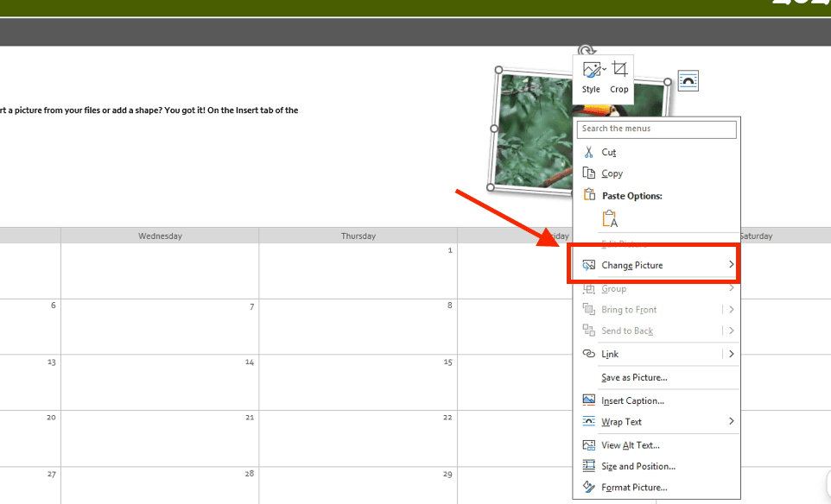Click the Thursday column header
Screen dimensions: 831x504
click(x=358, y=236)
